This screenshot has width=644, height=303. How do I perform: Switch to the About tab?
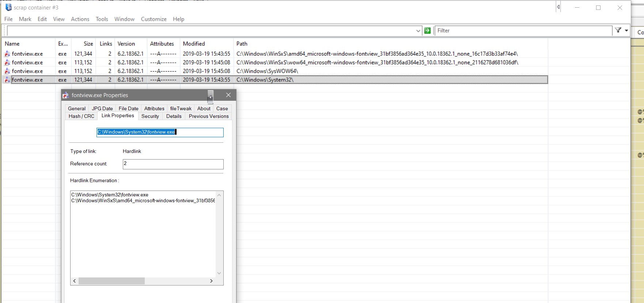(x=204, y=108)
